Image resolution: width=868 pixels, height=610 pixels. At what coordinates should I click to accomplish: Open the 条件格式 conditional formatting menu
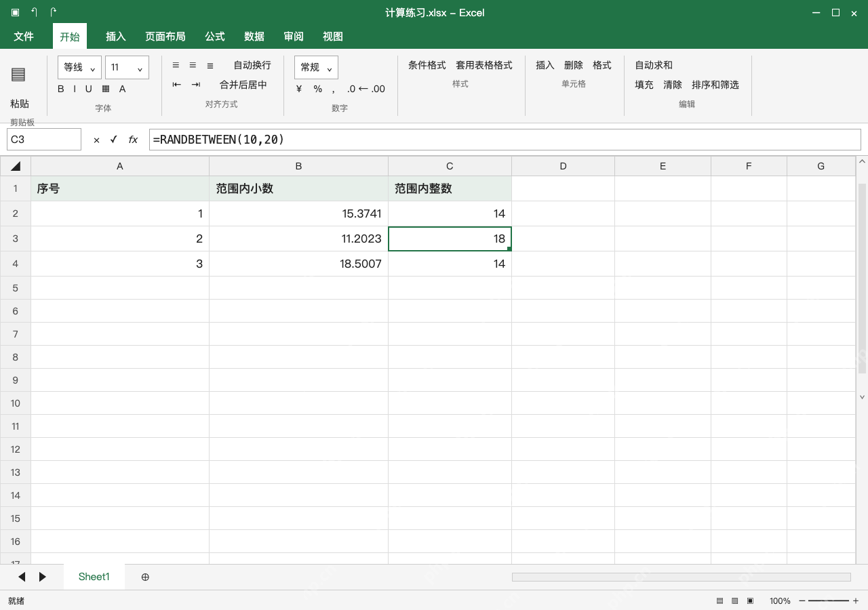(x=427, y=65)
